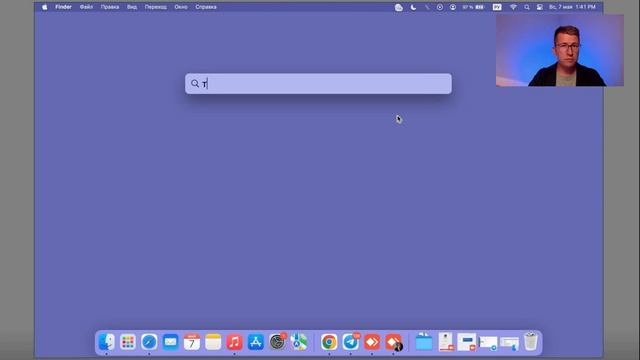Open the blue folder stack in Dock

coord(424,342)
